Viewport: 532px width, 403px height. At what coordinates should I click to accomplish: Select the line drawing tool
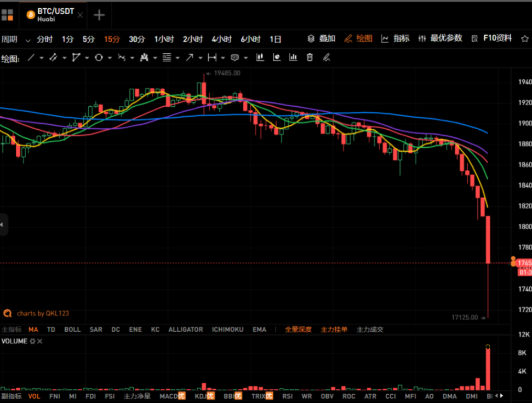(x=31, y=57)
